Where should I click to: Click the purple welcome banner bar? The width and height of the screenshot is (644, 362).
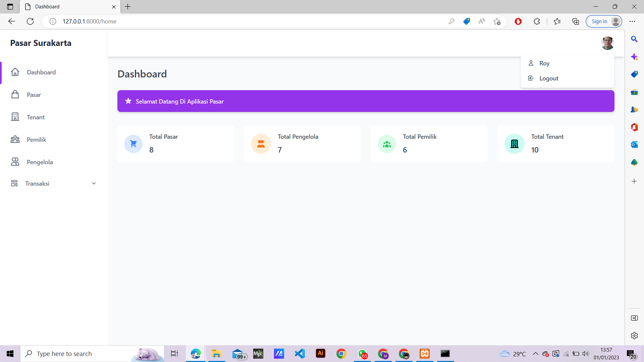tap(366, 101)
